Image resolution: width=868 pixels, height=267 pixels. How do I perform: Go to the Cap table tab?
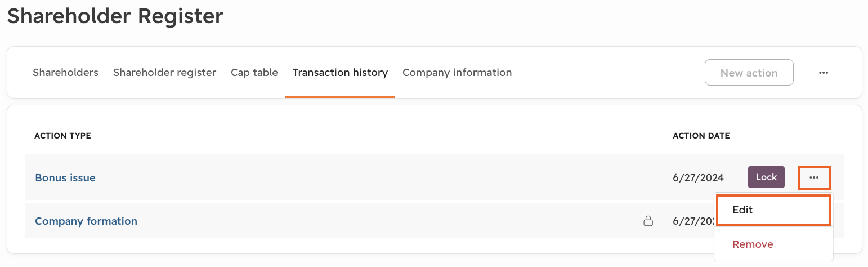point(254,73)
